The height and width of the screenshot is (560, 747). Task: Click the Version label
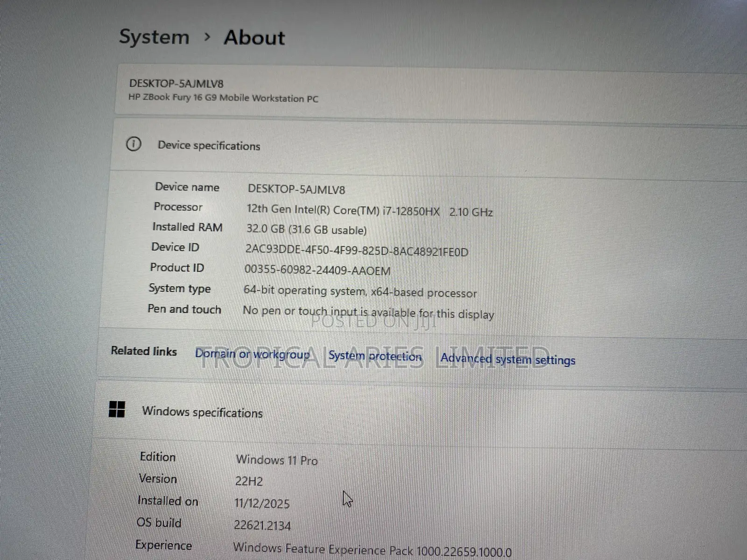pyautogui.click(x=158, y=479)
